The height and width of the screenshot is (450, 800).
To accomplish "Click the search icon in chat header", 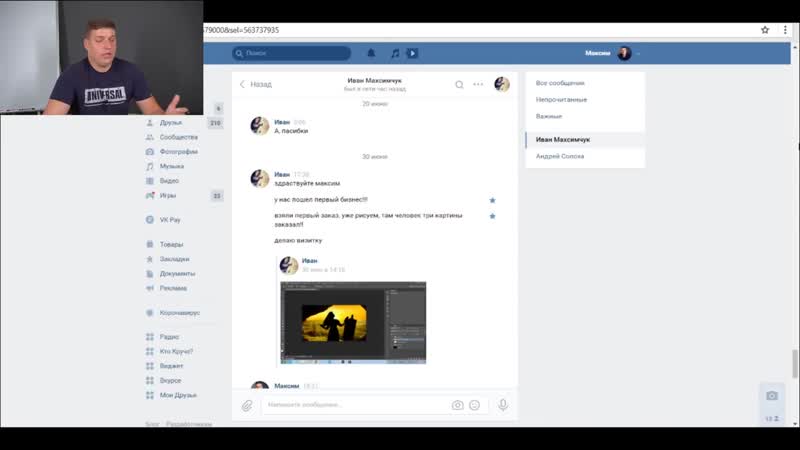I will click(x=459, y=85).
